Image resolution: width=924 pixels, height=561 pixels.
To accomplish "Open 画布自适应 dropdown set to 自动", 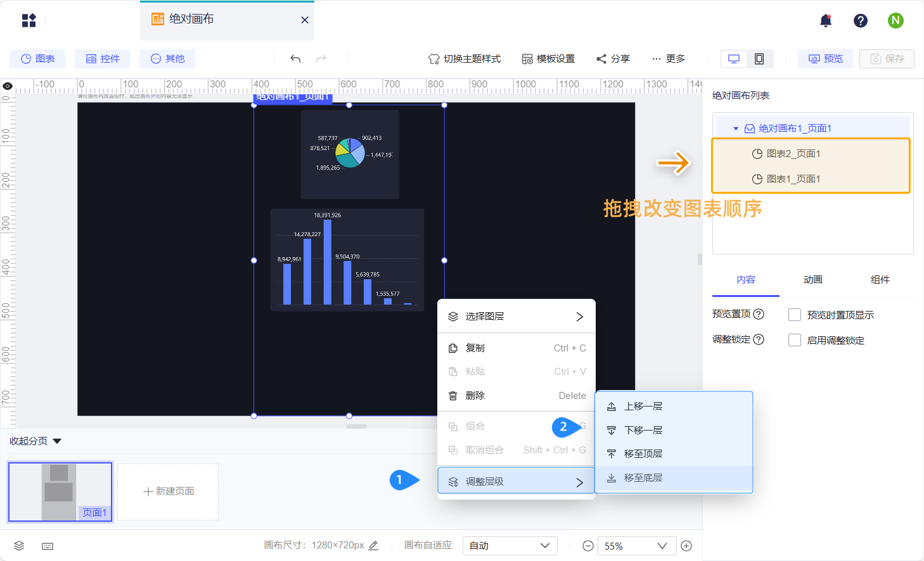I will (510, 546).
